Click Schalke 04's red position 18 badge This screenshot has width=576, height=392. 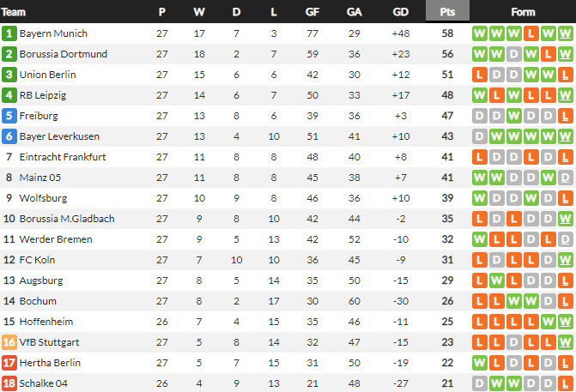coord(9,383)
